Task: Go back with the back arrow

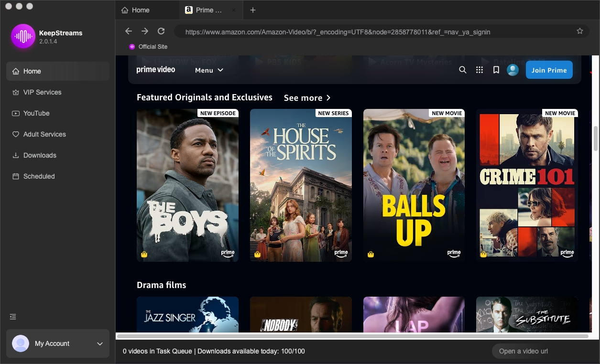Action: [x=129, y=31]
